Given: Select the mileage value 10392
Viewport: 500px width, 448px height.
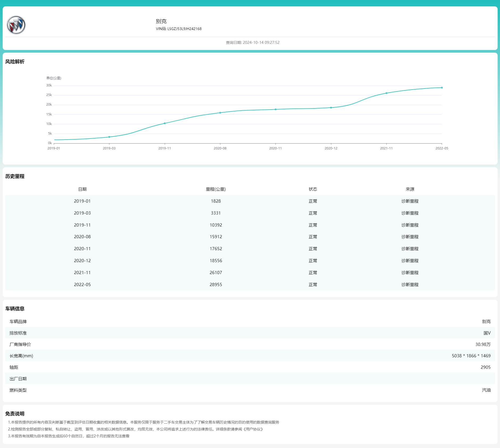Looking at the screenshot, I should coord(216,225).
